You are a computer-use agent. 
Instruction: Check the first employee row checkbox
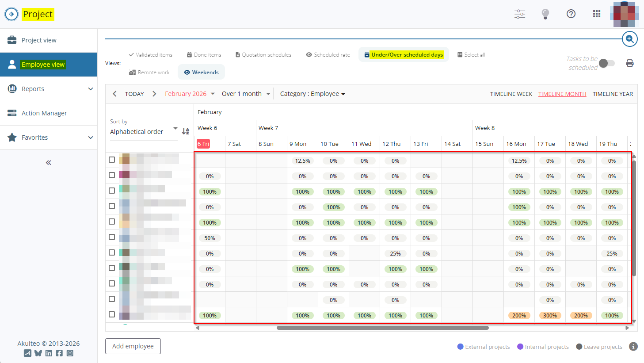(x=112, y=160)
